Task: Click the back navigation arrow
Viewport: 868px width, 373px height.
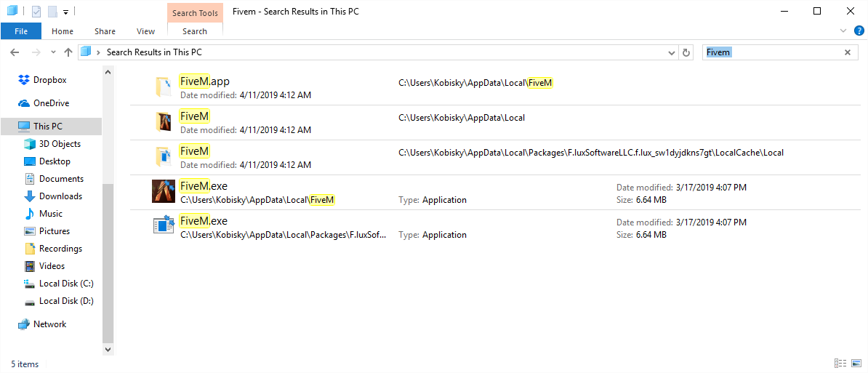Action: tap(15, 52)
